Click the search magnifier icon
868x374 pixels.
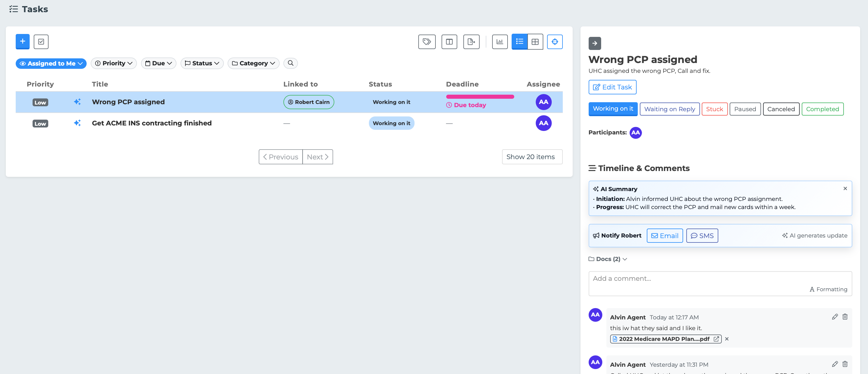pos(290,63)
